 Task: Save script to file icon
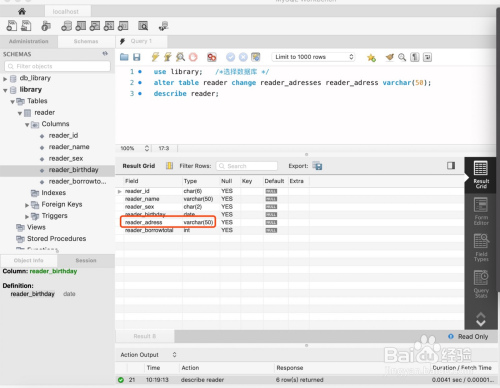137,57
